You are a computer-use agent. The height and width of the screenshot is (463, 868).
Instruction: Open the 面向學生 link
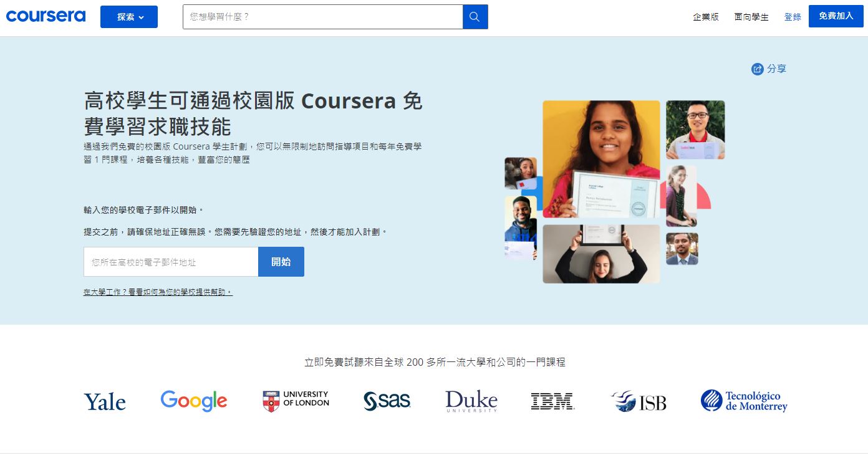pos(751,17)
